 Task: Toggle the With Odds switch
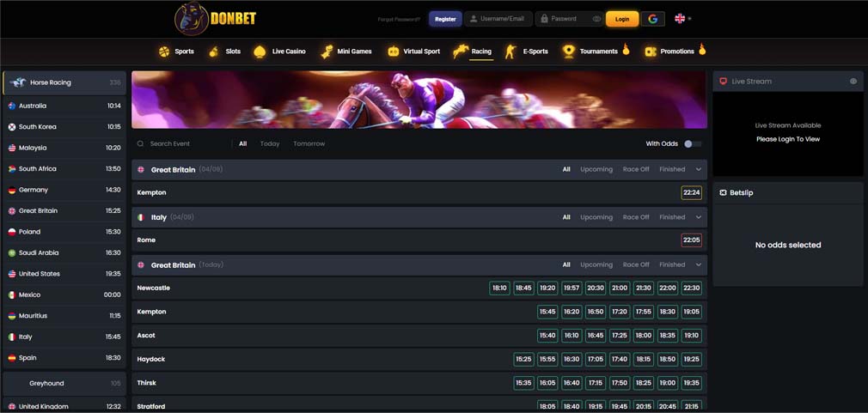point(692,143)
